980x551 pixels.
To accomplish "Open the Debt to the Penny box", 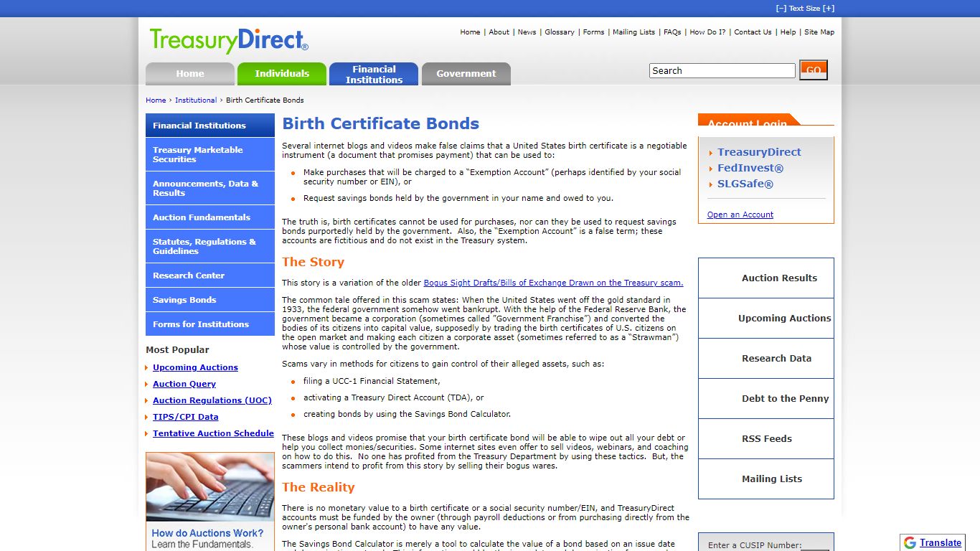I will click(766, 398).
